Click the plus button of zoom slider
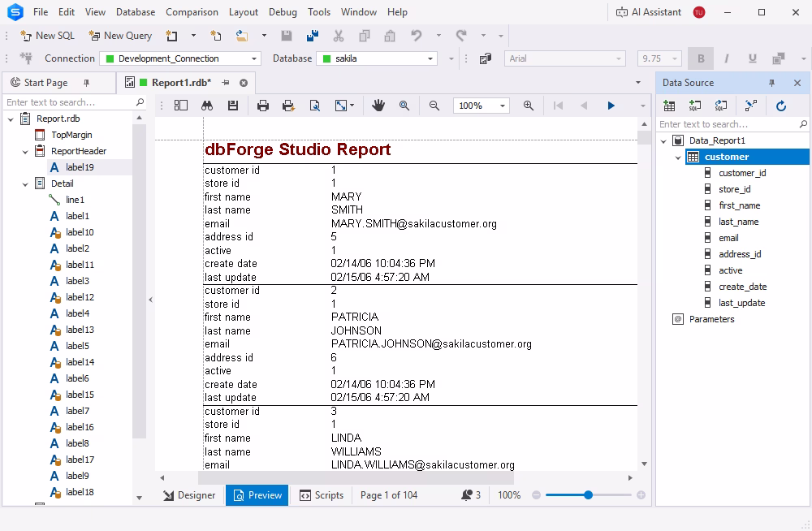 tap(641, 495)
